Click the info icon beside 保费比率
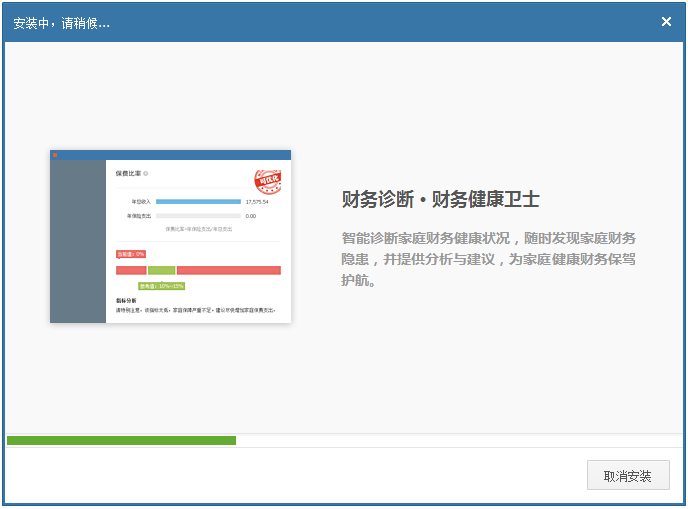Viewport: 688px width, 509px height. [x=146, y=174]
